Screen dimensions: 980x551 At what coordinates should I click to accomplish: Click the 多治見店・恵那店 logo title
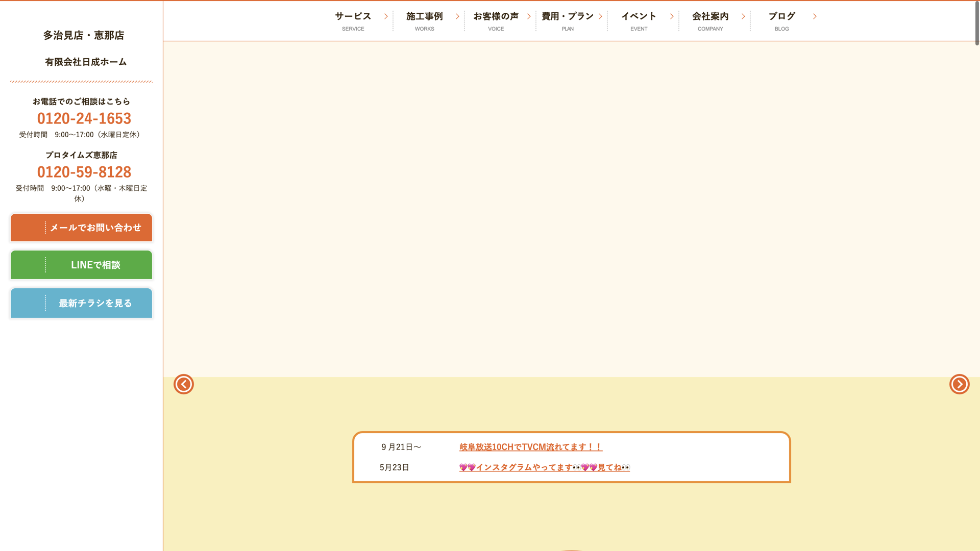pos(84,35)
